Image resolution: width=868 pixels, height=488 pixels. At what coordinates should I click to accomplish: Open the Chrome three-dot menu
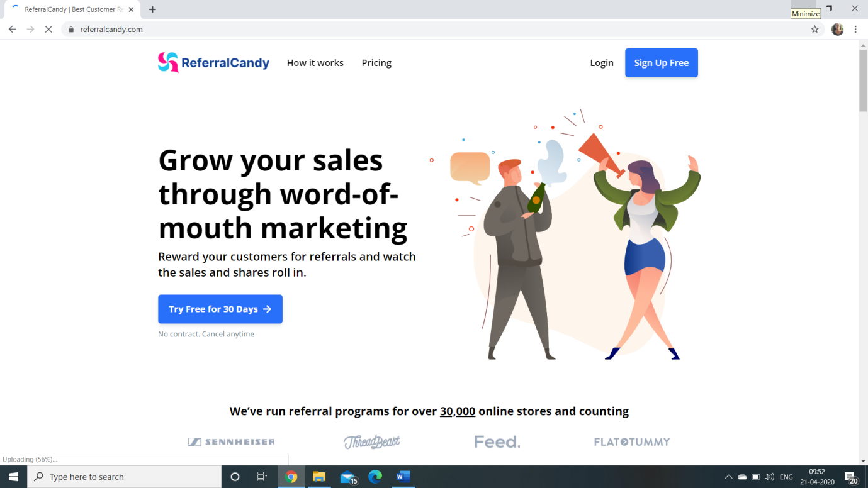pos(855,29)
